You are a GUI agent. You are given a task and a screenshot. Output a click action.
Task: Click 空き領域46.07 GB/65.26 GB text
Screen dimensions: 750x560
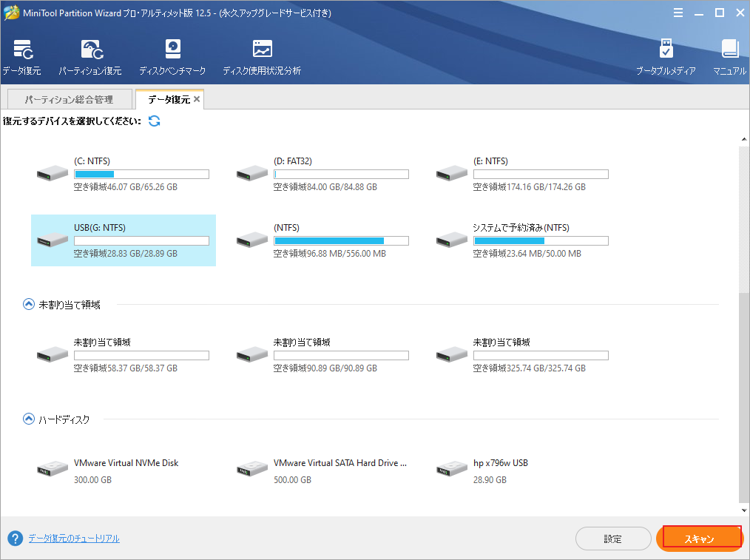click(x=126, y=187)
